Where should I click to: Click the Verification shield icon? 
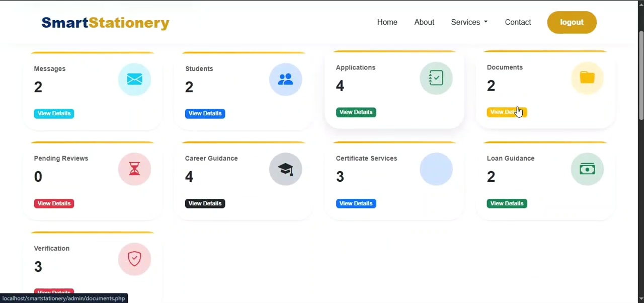coord(134,259)
